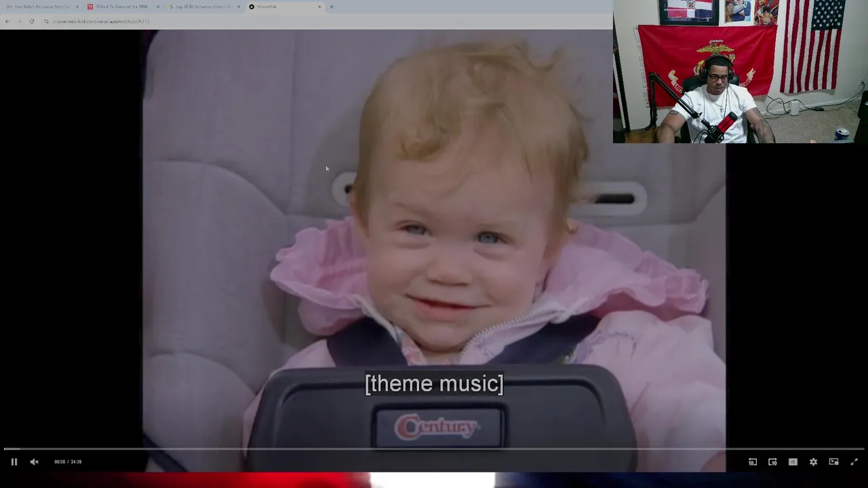Pause the video playback

coord(14,462)
